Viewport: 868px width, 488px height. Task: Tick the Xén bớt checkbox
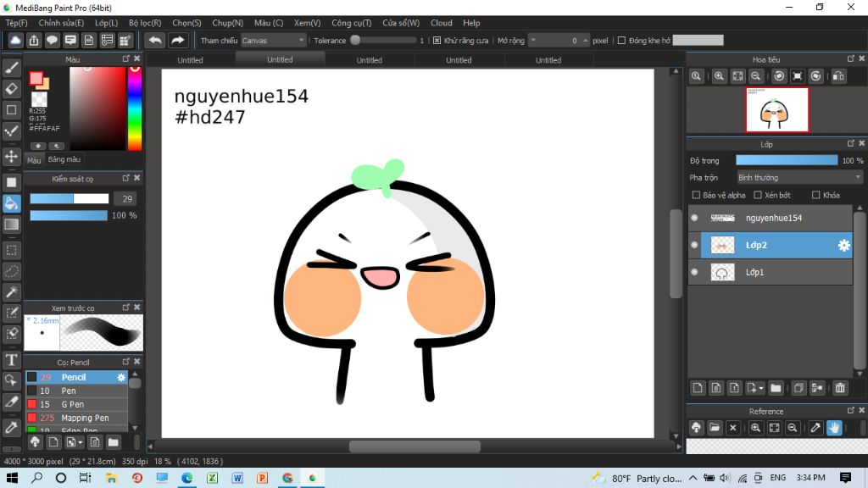tap(758, 195)
